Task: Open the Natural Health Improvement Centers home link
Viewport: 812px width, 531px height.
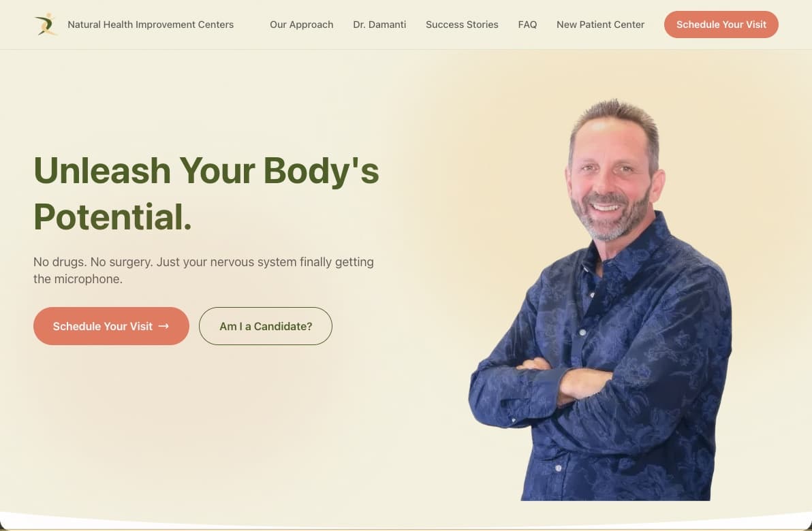Action: pyautogui.click(x=151, y=25)
